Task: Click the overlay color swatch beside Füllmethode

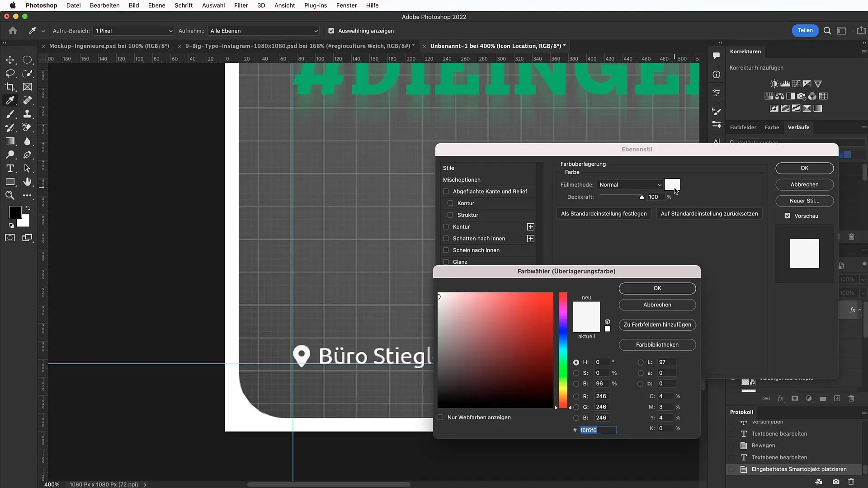Action: click(672, 184)
